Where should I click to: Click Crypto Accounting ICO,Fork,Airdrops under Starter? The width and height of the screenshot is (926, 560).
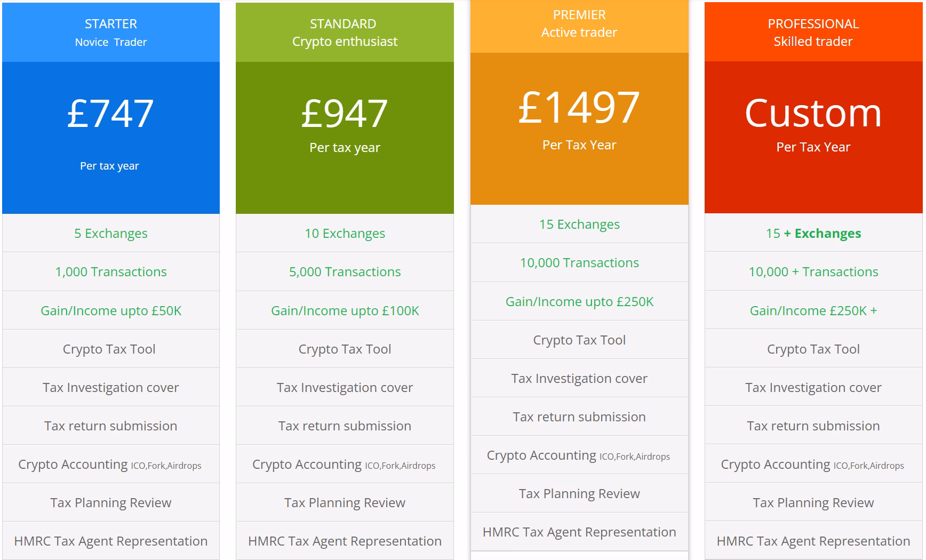[x=110, y=464]
